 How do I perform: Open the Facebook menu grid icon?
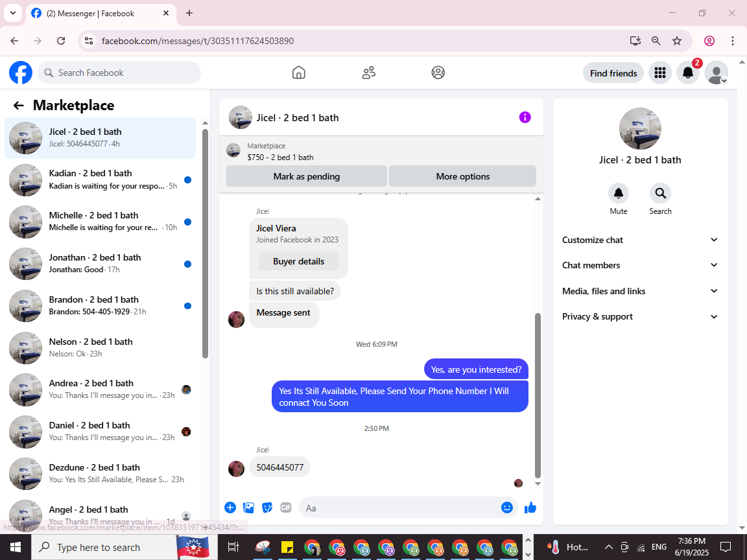click(660, 73)
